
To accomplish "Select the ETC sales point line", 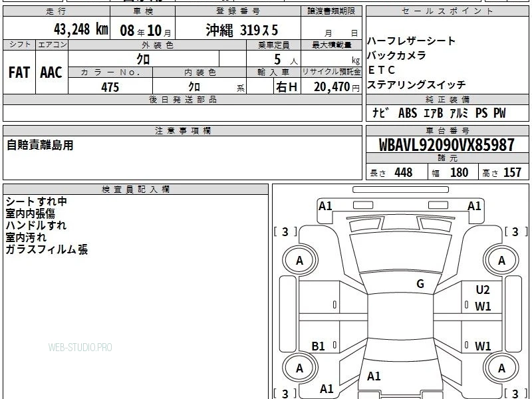I will [x=381, y=70].
